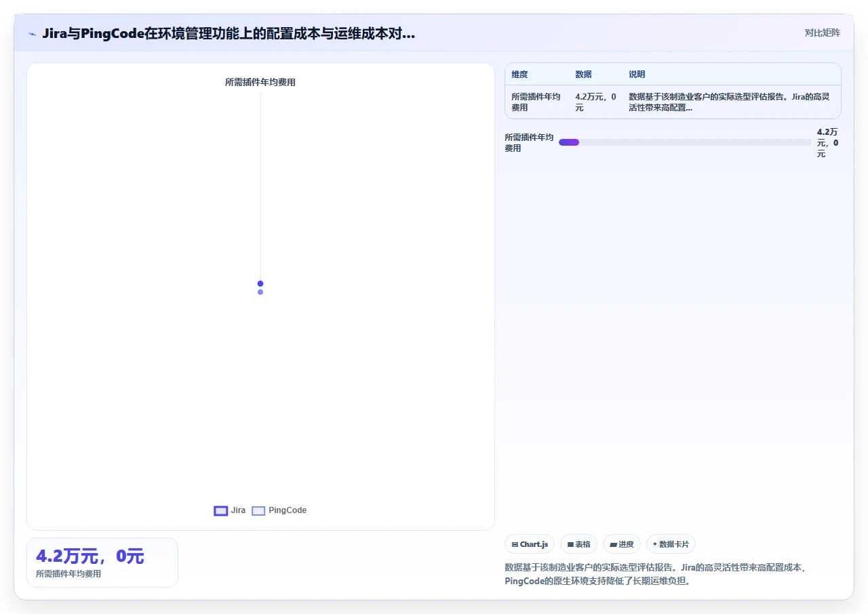Click the progress row label 所需插件年均费用
Screen dimensions: 868x614
pos(529,143)
